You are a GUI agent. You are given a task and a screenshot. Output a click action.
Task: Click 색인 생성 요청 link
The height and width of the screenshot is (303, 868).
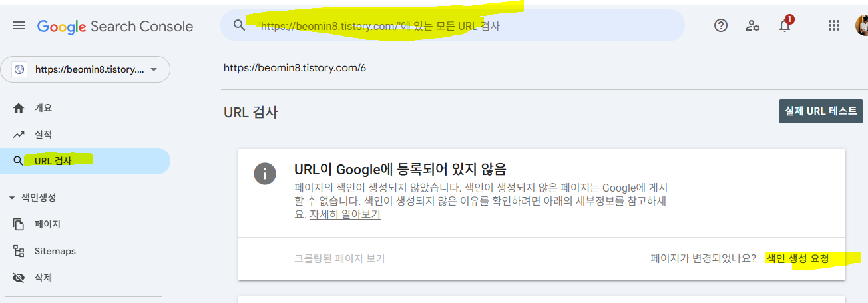click(x=797, y=258)
